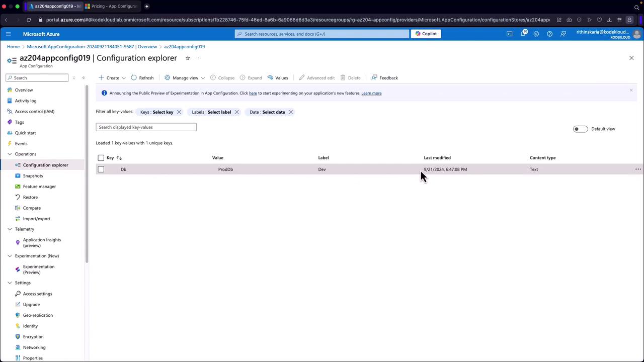This screenshot has height=362, width=644.
Task: Open the Manage view dropdown
Action: point(185,78)
